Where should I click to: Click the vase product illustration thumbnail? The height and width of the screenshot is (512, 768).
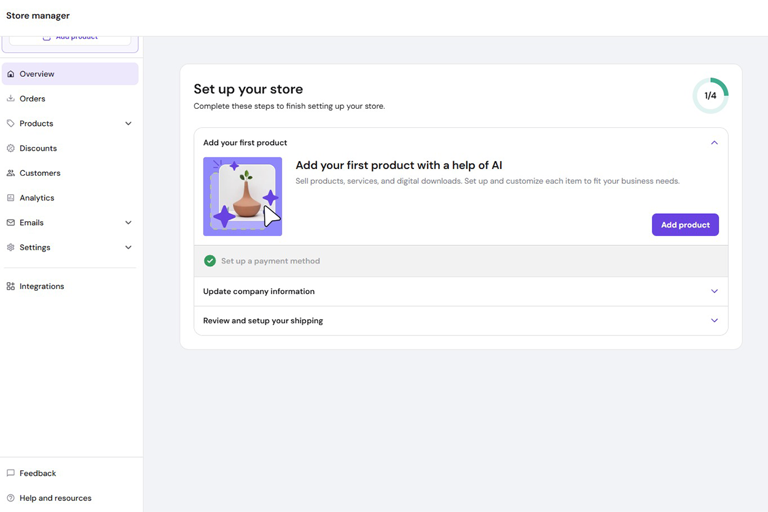[242, 196]
